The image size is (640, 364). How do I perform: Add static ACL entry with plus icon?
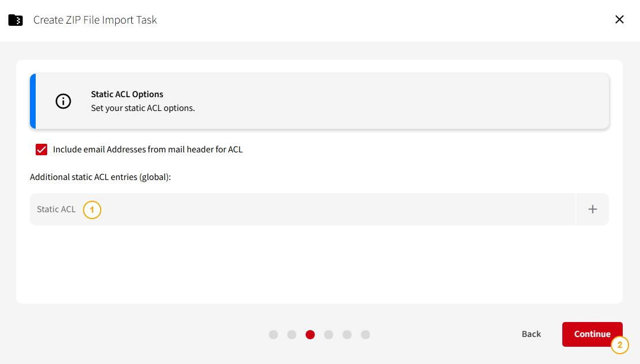tap(592, 209)
